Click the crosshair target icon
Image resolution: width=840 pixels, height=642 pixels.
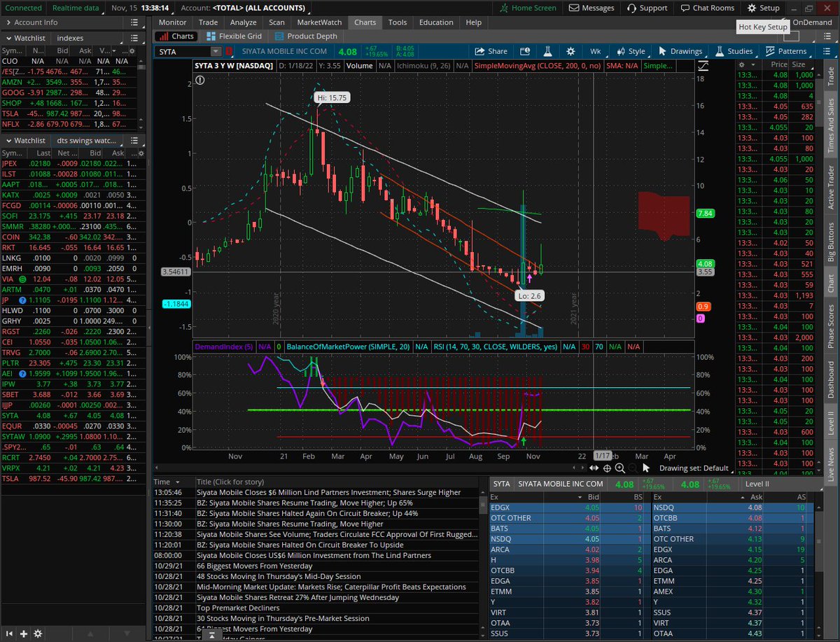coord(607,468)
